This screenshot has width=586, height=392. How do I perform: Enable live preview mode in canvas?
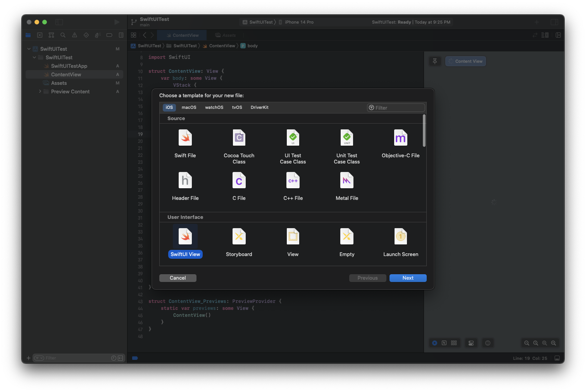pos(435,343)
